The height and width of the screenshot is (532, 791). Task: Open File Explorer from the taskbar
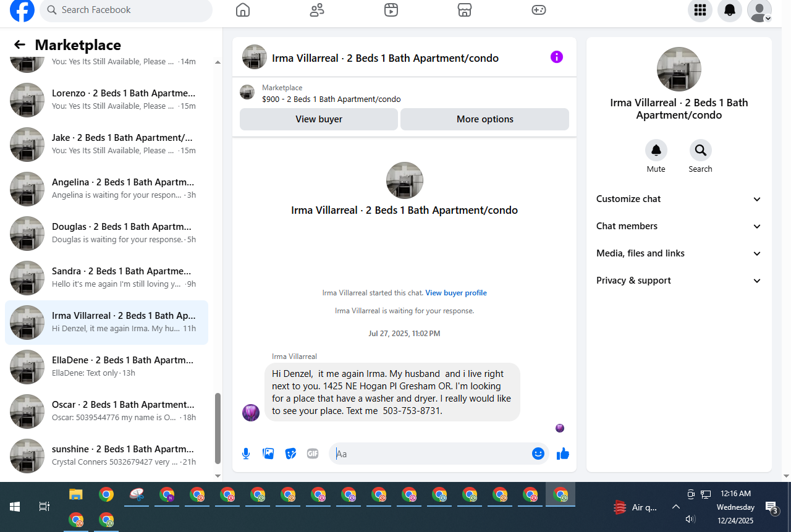click(76, 494)
